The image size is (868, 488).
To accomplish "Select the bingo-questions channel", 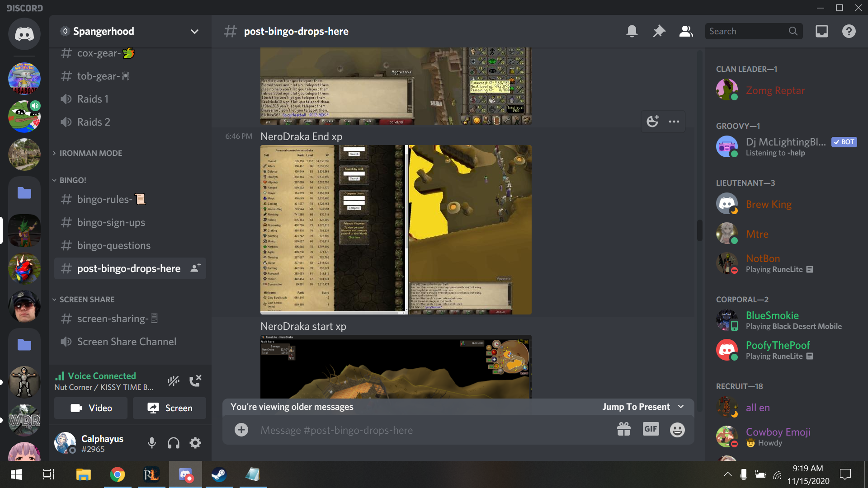I will click(114, 245).
